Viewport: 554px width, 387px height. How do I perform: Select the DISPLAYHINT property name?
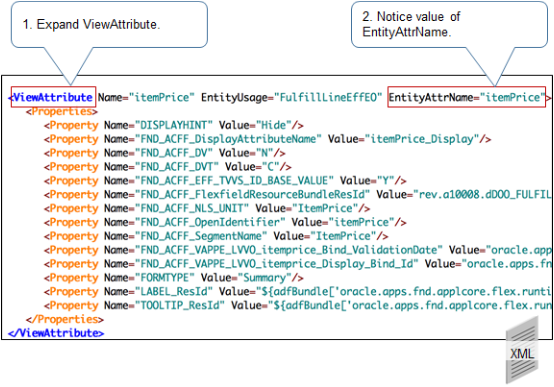tap(174, 125)
